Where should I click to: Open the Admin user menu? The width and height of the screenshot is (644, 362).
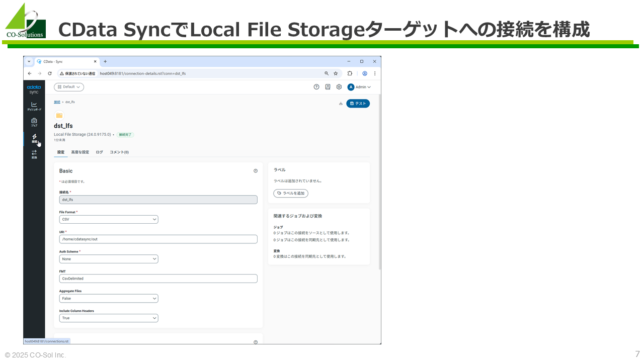(x=359, y=87)
